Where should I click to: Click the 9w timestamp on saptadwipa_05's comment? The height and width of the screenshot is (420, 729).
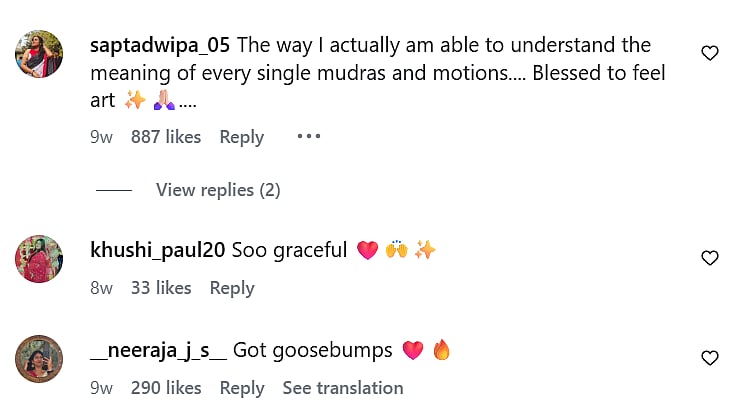[x=101, y=137]
